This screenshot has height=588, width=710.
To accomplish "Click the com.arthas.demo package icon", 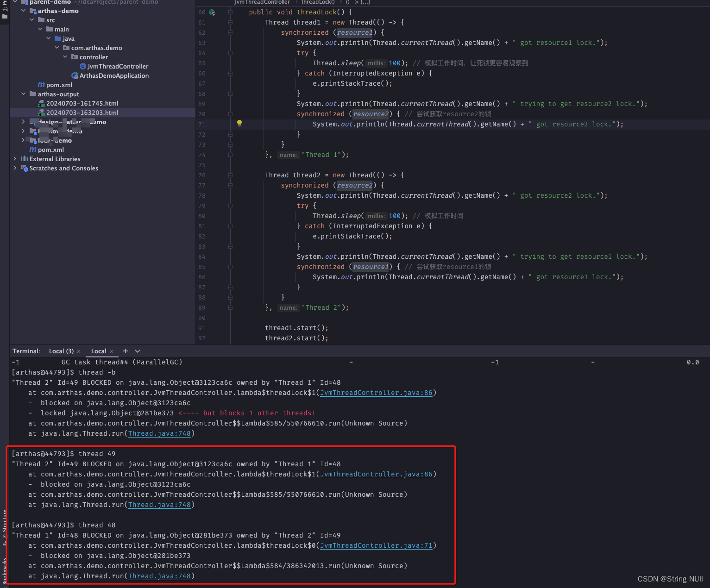I will point(66,48).
